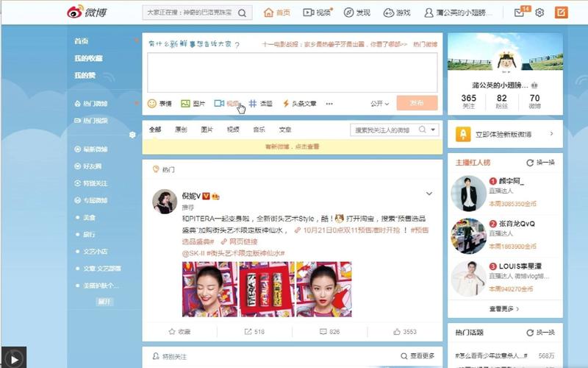Select the 图片 feed tab

point(207,130)
